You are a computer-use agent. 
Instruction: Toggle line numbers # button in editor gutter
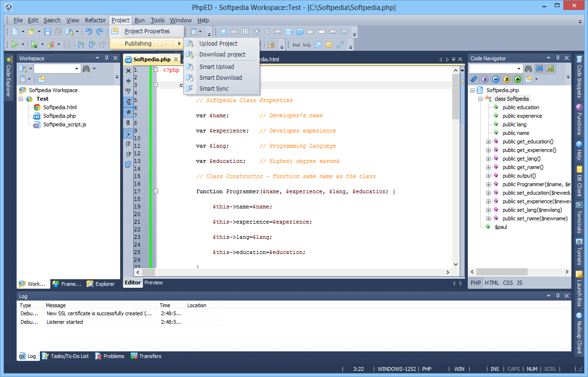pos(128,113)
